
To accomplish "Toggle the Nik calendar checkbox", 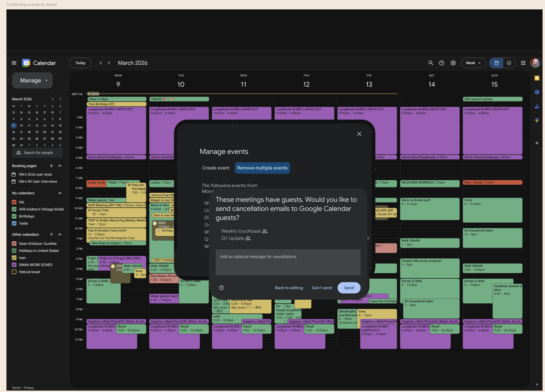I will [x=14, y=202].
